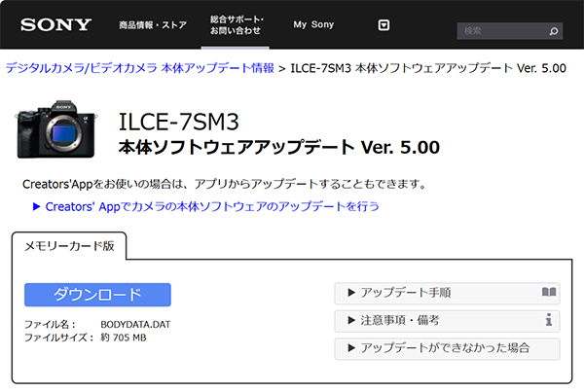Open the 商品情報・ストア menu
This screenshot has width=584, height=392.
tap(153, 25)
